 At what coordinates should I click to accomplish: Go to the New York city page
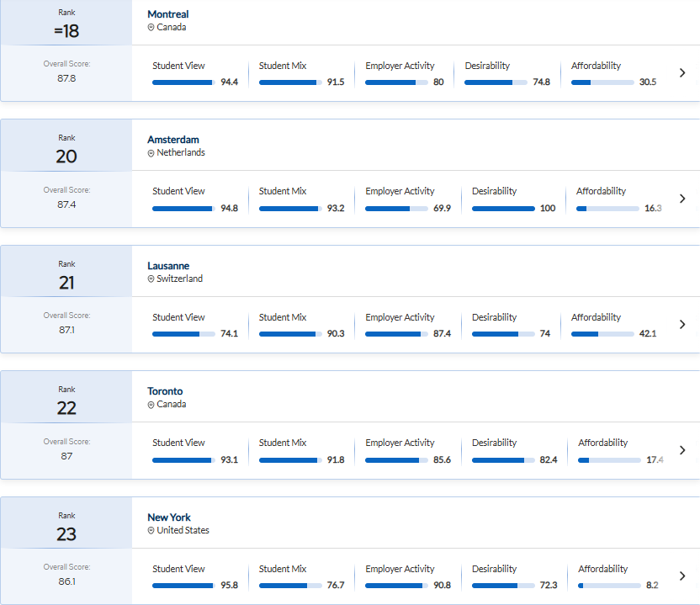tap(169, 517)
